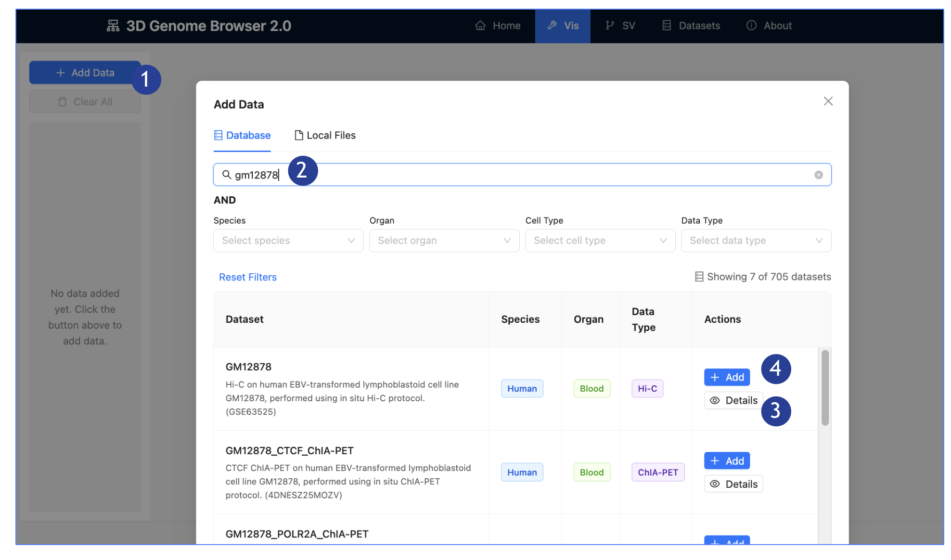
Task: Add the GM12878_CTCF_ChIA-PET dataset
Action: click(727, 460)
